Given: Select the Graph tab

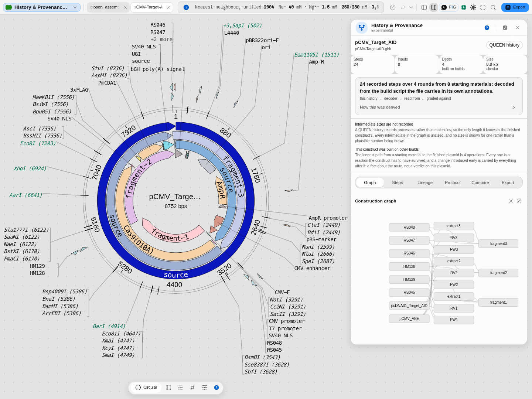Looking at the screenshot, I should (370, 183).
